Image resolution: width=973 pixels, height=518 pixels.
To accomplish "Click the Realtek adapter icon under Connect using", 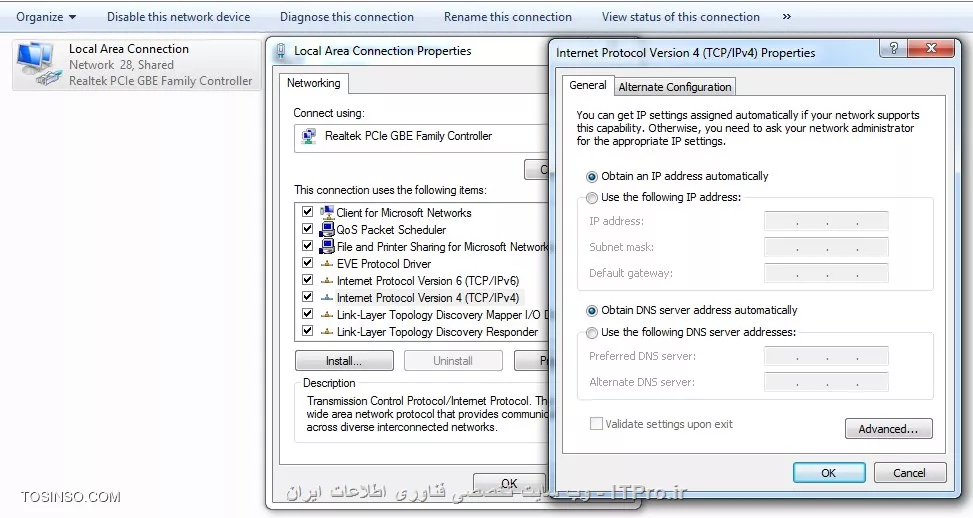I will coord(309,136).
